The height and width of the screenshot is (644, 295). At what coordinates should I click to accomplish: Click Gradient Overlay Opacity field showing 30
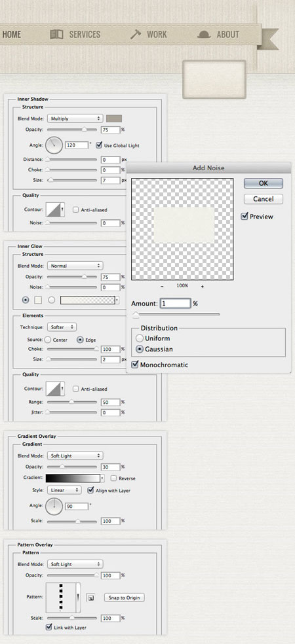[110, 467]
